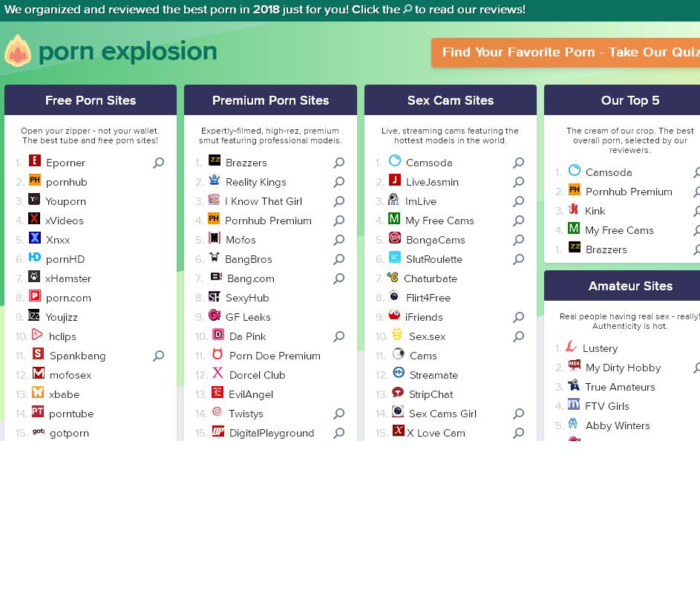
Task: Open the Bang.com link
Action: tap(250, 278)
